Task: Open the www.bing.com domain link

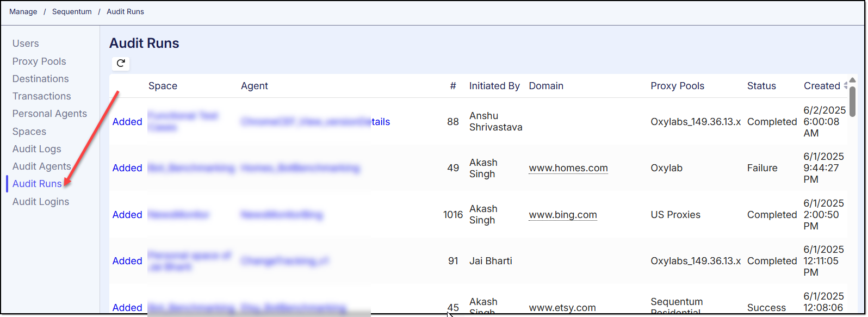Action: [563, 215]
